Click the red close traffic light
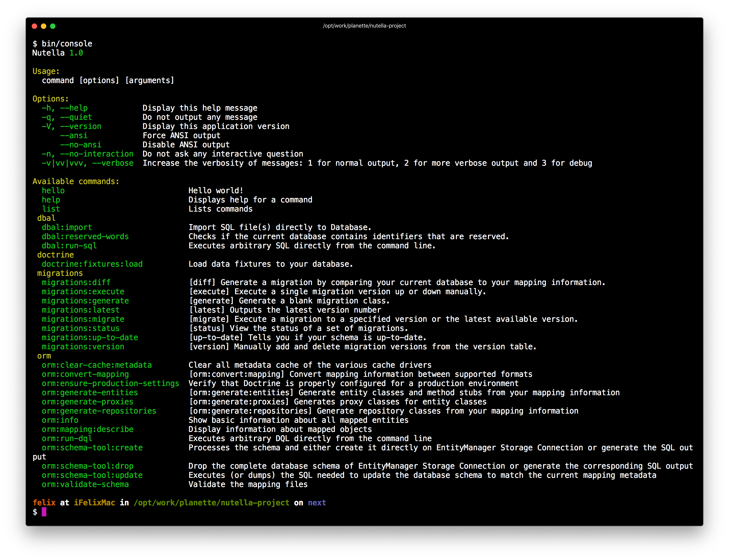Screen dimensions: 729x560 35,26
